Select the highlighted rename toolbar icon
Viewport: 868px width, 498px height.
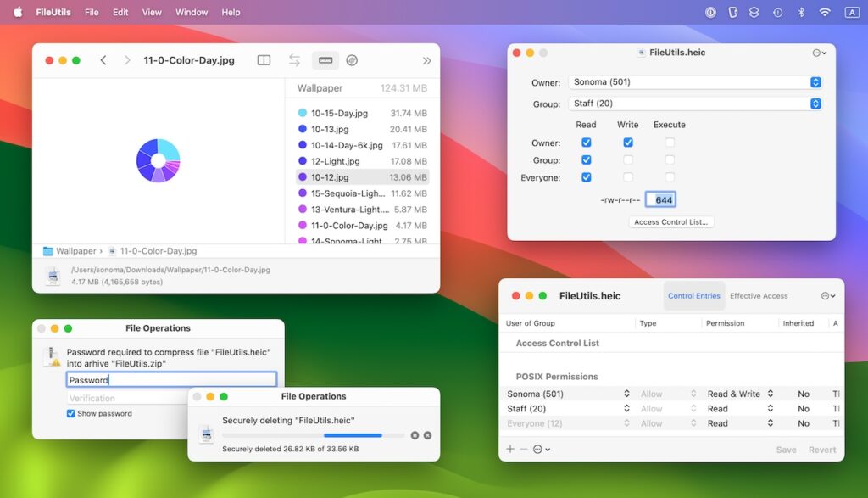(x=325, y=60)
